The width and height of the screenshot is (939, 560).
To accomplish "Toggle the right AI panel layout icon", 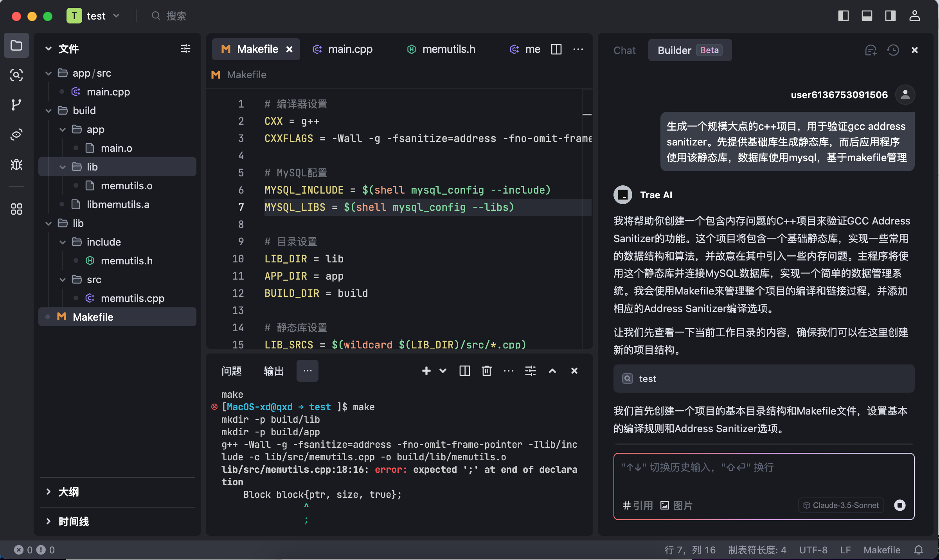I will (890, 16).
